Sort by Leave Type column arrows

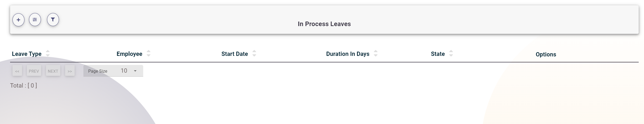48,53
